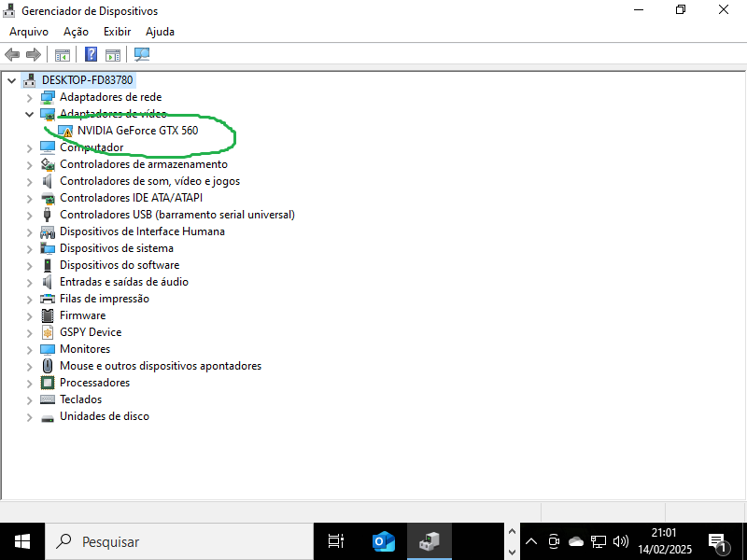
Task: Select the GSPY Device label
Action: pos(91,332)
